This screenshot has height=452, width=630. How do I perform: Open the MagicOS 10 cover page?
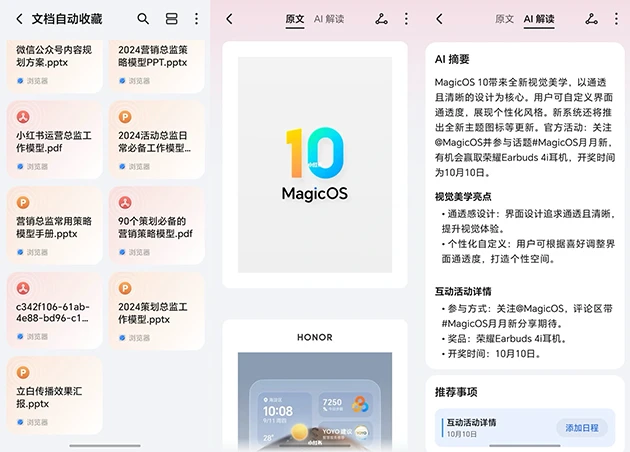[315, 165]
